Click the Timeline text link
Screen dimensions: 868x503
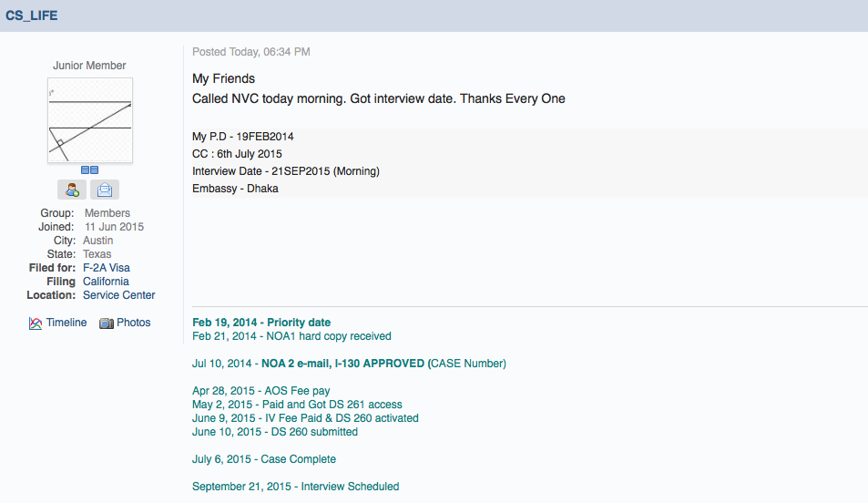(66, 323)
